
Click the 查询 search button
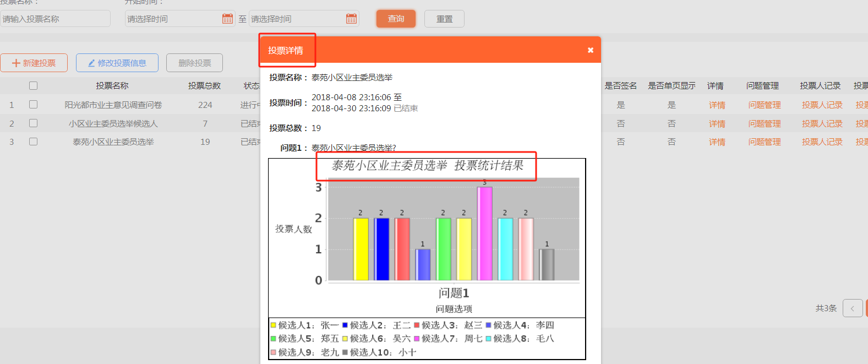pyautogui.click(x=396, y=19)
